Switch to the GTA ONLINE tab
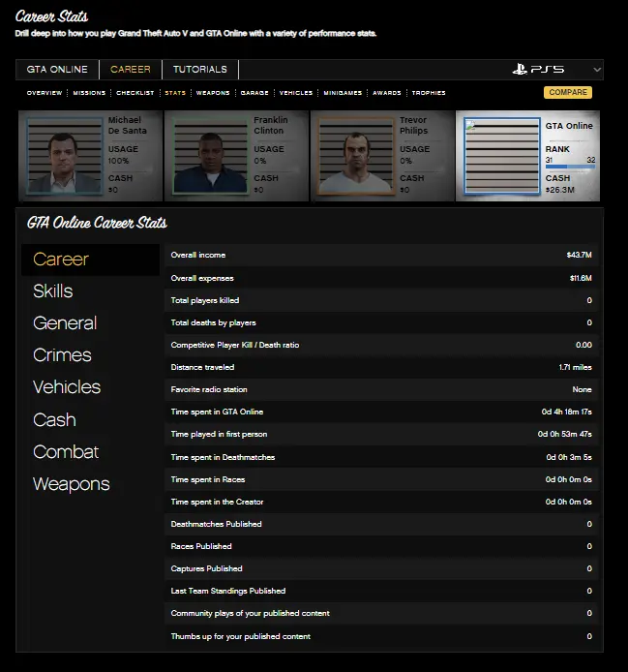 coord(57,70)
